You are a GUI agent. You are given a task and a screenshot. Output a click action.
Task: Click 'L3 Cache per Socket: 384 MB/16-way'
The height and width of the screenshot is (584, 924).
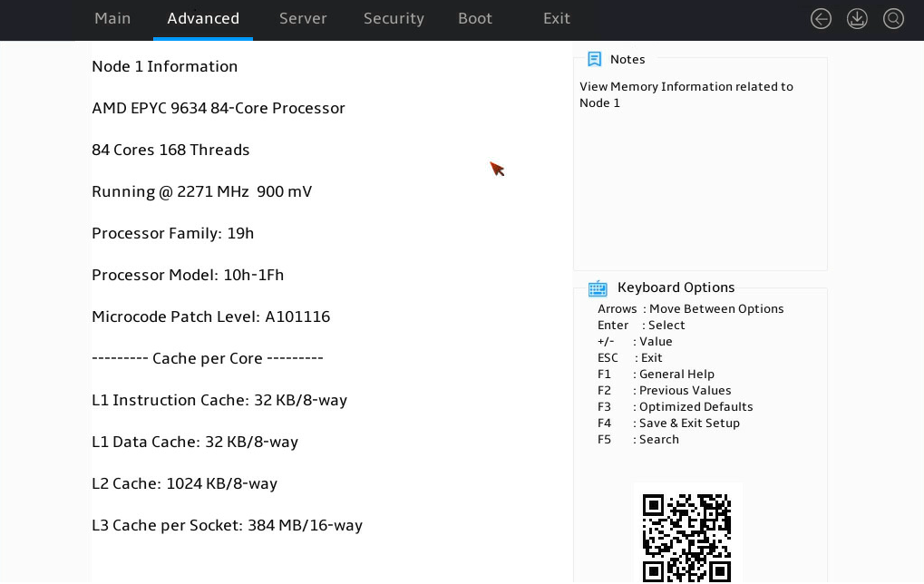[x=227, y=526]
